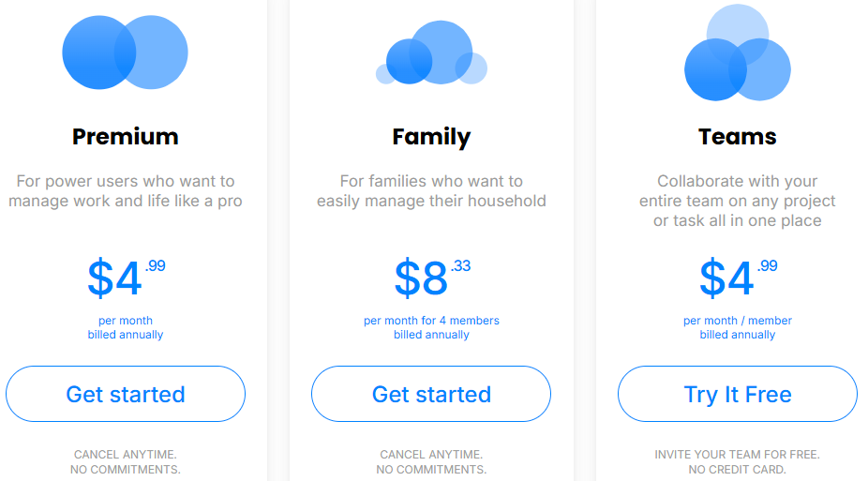Click 'For families' description text

[431, 191]
